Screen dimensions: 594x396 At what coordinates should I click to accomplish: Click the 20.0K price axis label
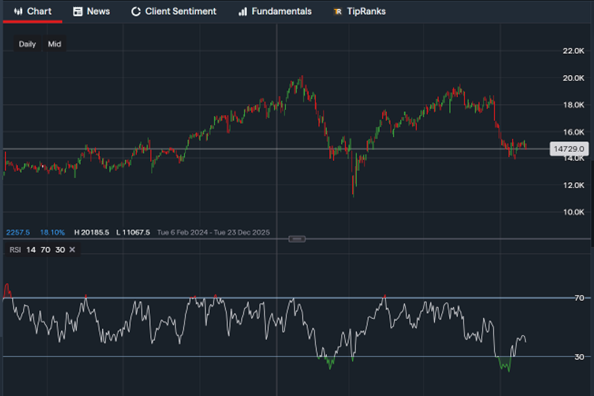(574, 78)
